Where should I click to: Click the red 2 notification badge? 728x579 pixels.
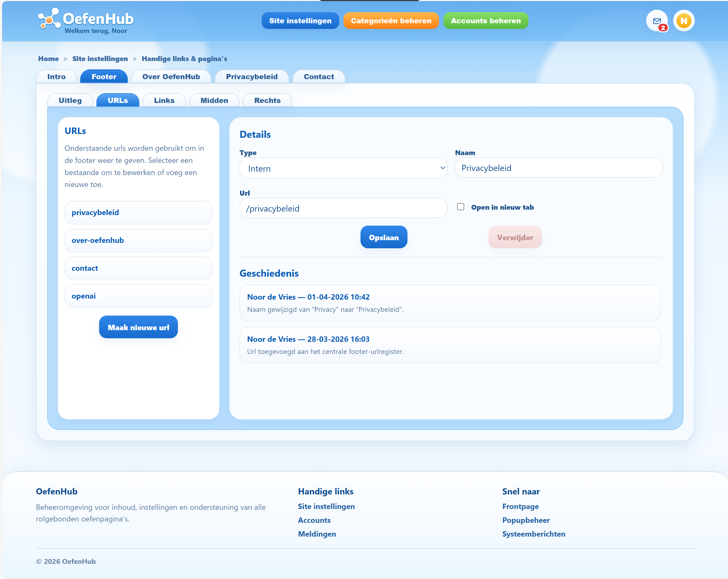[x=663, y=28]
